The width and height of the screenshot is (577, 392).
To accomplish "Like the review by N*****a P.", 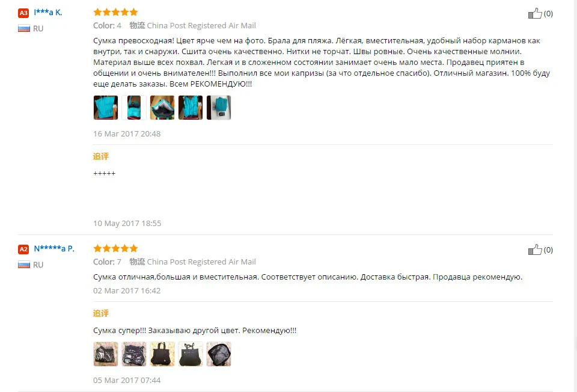I will 535,250.
